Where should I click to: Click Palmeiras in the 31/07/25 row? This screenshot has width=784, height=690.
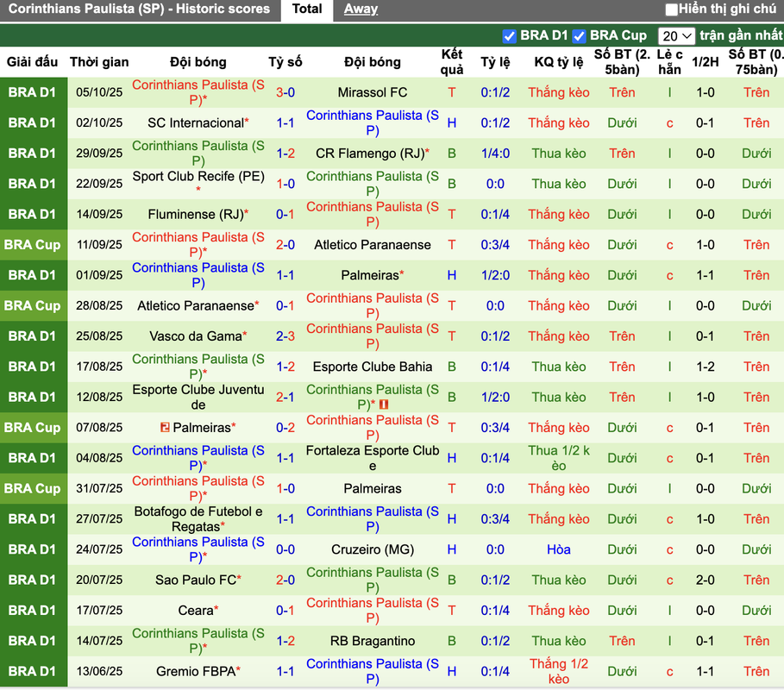[x=373, y=488]
